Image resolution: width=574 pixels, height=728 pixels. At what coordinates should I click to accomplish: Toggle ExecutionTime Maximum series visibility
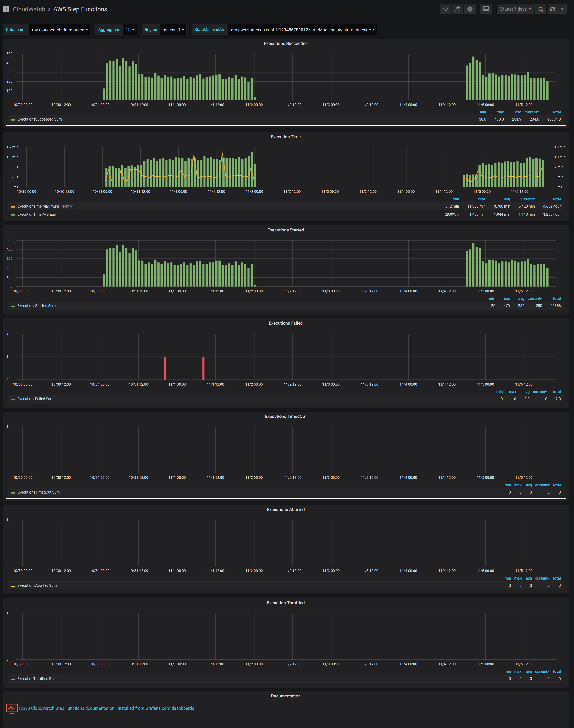click(38, 206)
